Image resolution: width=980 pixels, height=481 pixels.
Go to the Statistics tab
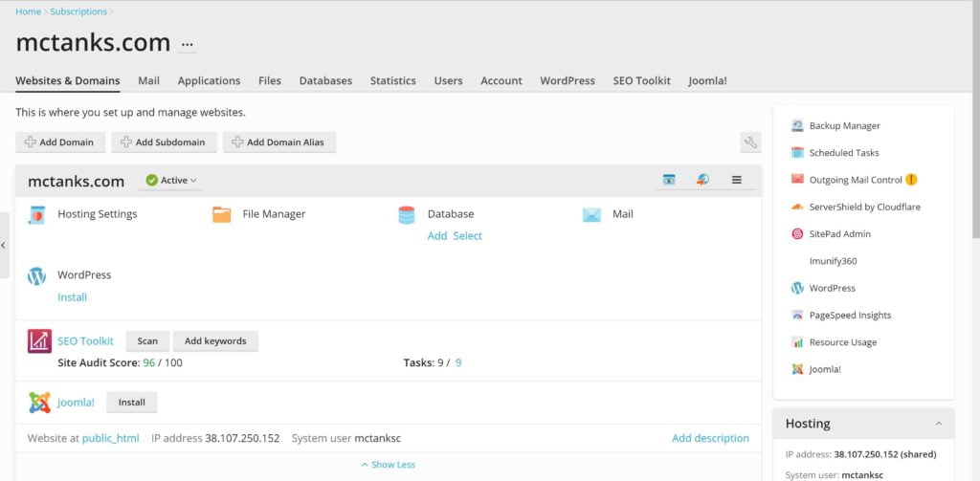[x=392, y=80]
